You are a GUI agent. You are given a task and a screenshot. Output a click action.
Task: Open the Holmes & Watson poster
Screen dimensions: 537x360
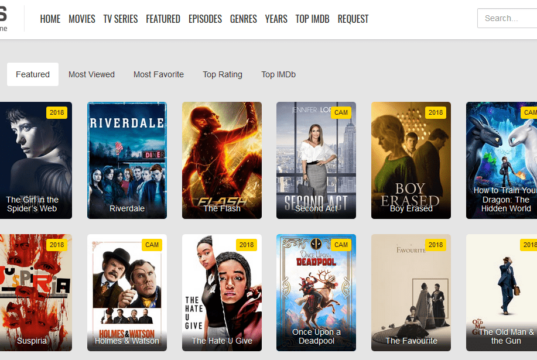coord(127,293)
